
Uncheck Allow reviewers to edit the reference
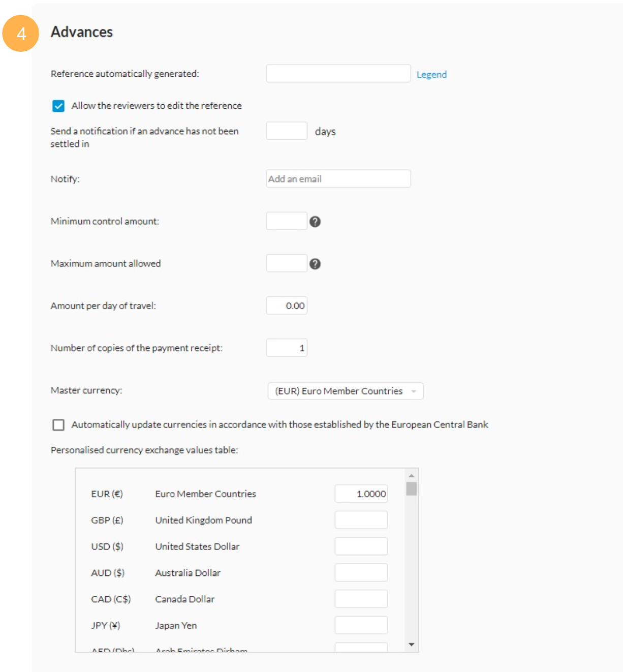click(58, 106)
